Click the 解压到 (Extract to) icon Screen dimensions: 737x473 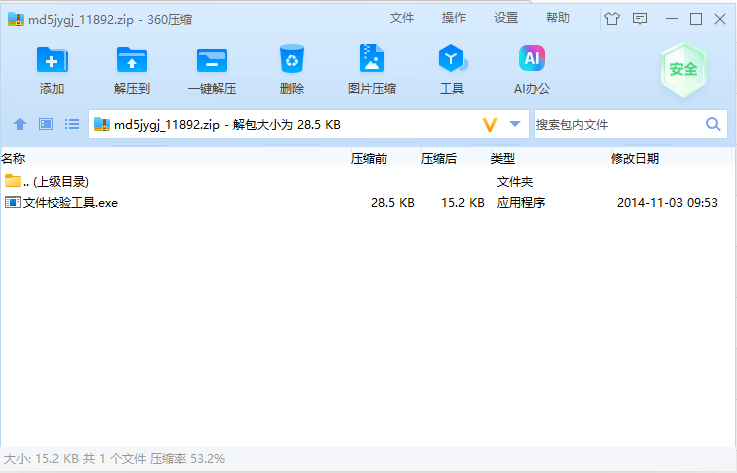[132, 60]
